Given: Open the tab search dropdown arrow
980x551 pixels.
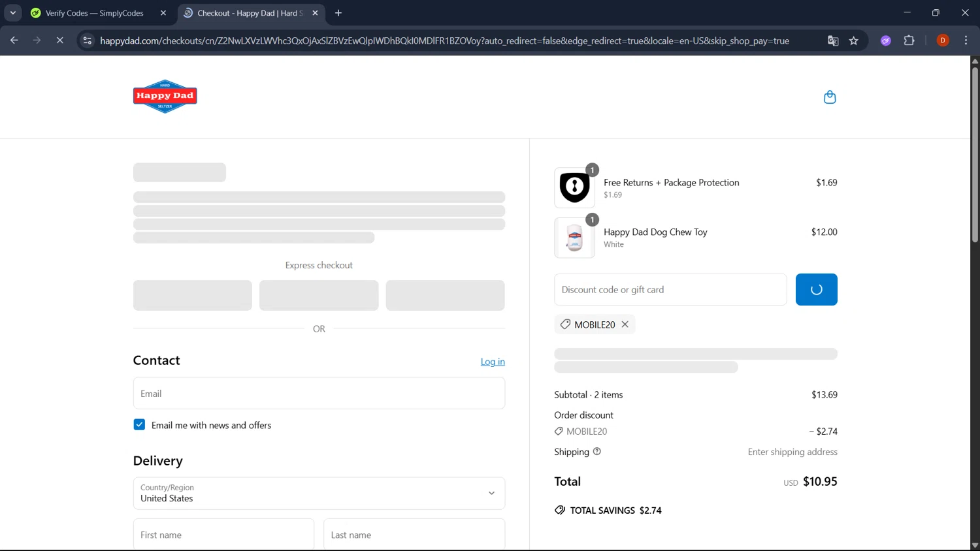Looking at the screenshot, I should (x=12, y=13).
